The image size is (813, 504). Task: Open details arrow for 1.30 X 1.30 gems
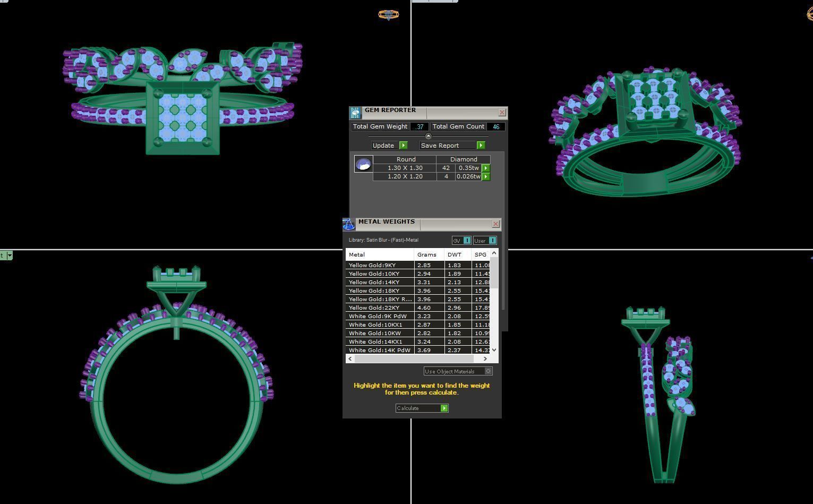click(485, 168)
